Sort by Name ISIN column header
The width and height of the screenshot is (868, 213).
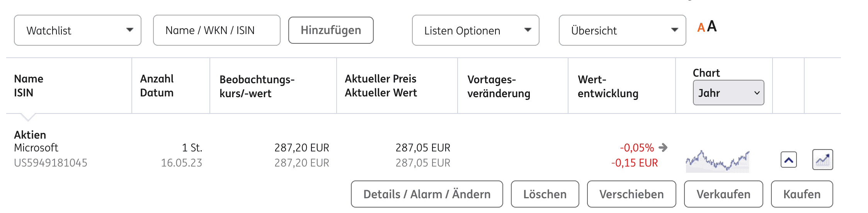pos(29,86)
